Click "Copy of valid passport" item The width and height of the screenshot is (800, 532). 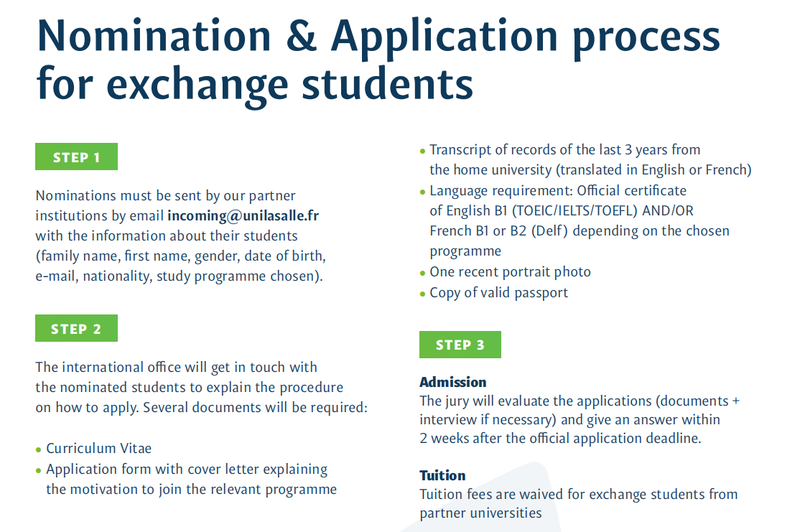tap(498, 293)
